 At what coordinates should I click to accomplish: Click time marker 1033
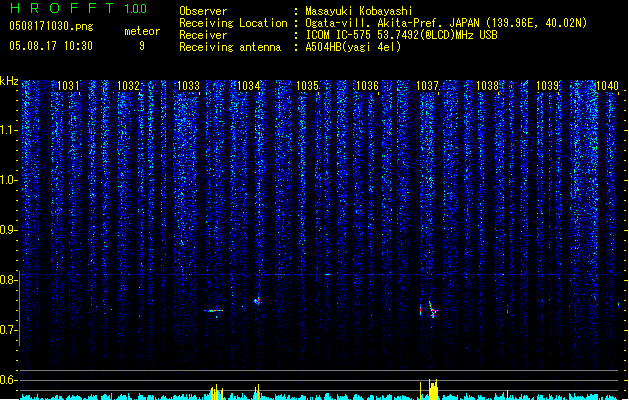tap(188, 86)
